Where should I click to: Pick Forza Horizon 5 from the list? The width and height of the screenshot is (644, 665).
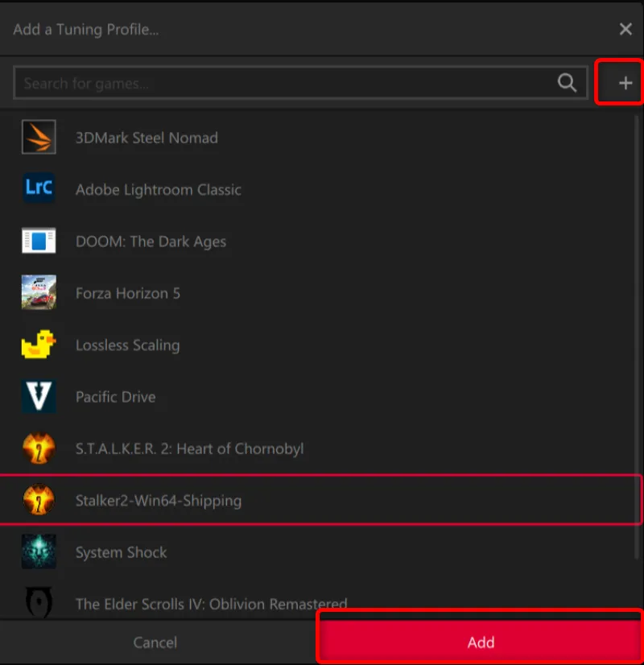(317, 292)
